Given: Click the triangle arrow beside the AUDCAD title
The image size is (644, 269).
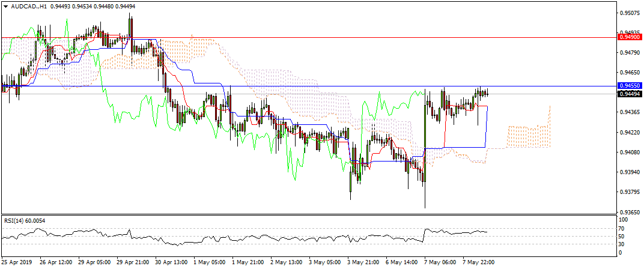Looking at the screenshot, I should [x=5, y=7].
